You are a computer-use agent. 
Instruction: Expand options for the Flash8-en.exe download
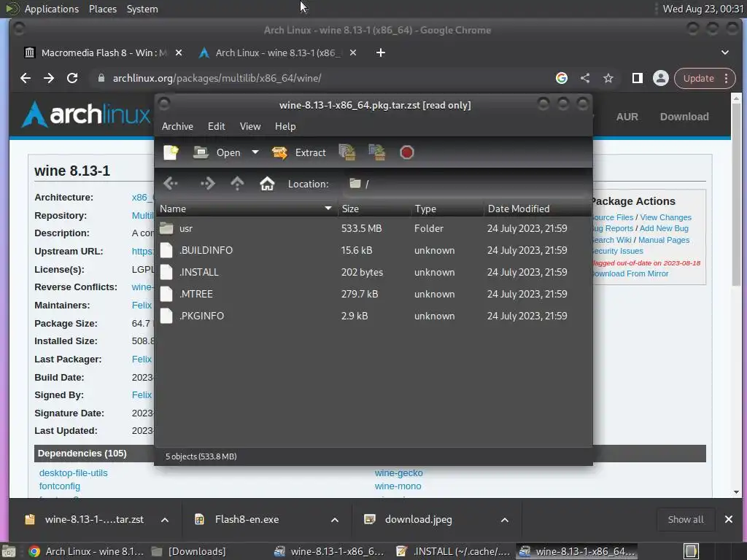pos(335,519)
